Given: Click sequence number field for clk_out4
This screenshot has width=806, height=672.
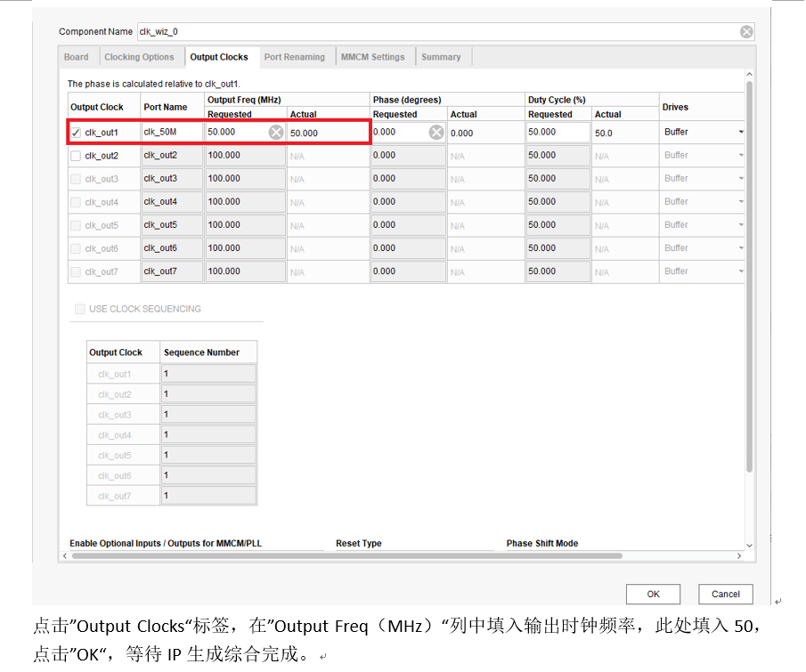Looking at the screenshot, I should 208,434.
